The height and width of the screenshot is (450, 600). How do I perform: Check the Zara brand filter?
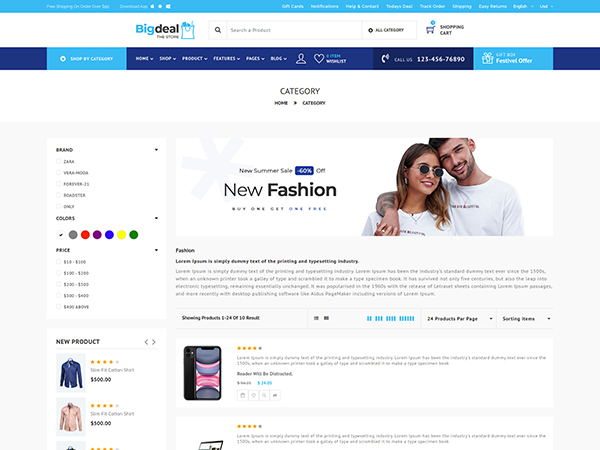pyautogui.click(x=59, y=160)
